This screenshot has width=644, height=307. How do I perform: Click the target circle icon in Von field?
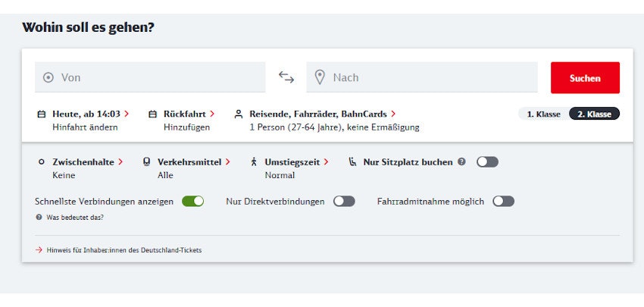48,77
